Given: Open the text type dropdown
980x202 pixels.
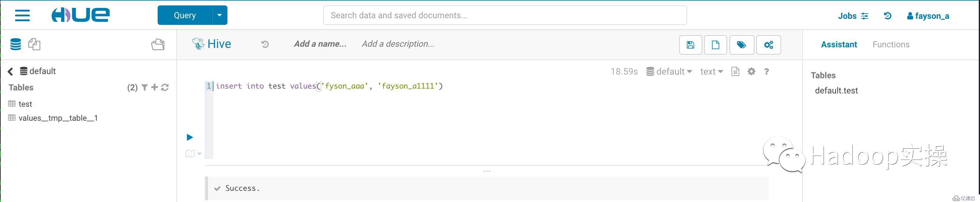Looking at the screenshot, I should (711, 72).
